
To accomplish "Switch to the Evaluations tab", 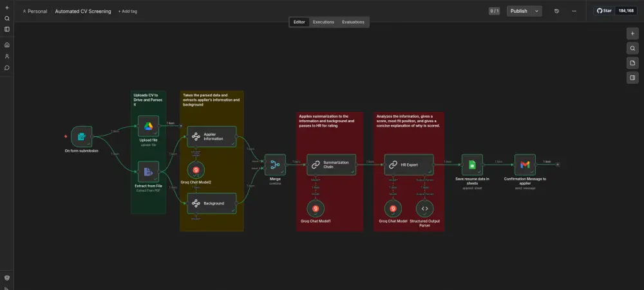I will tap(353, 22).
